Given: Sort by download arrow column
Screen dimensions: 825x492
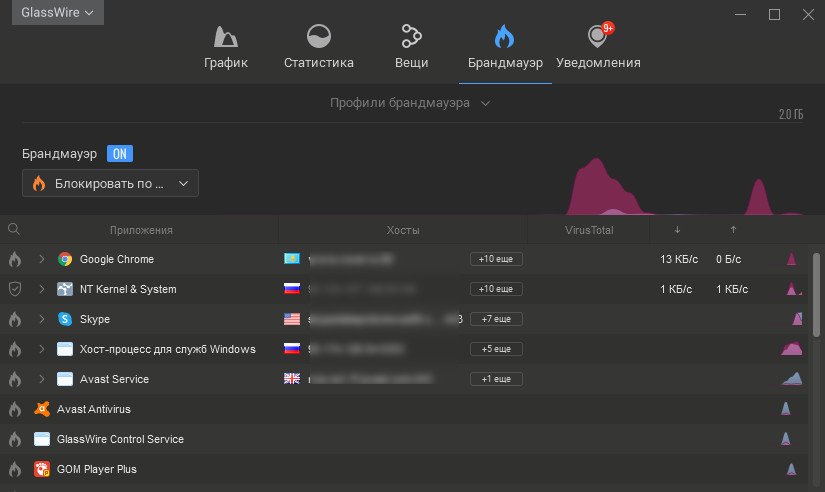Looking at the screenshot, I should click(x=677, y=229).
